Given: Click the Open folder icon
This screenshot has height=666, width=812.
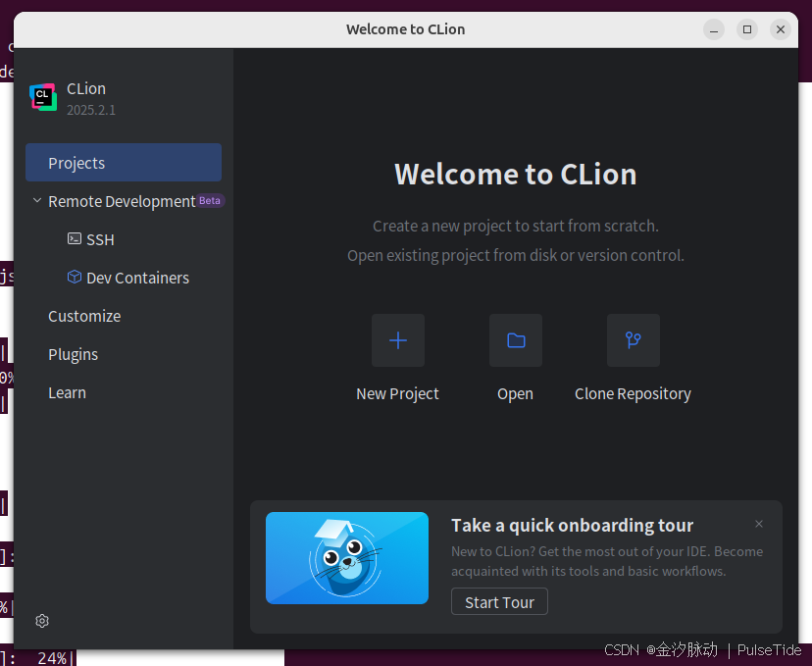Looking at the screenshot, I should point(516,340).
